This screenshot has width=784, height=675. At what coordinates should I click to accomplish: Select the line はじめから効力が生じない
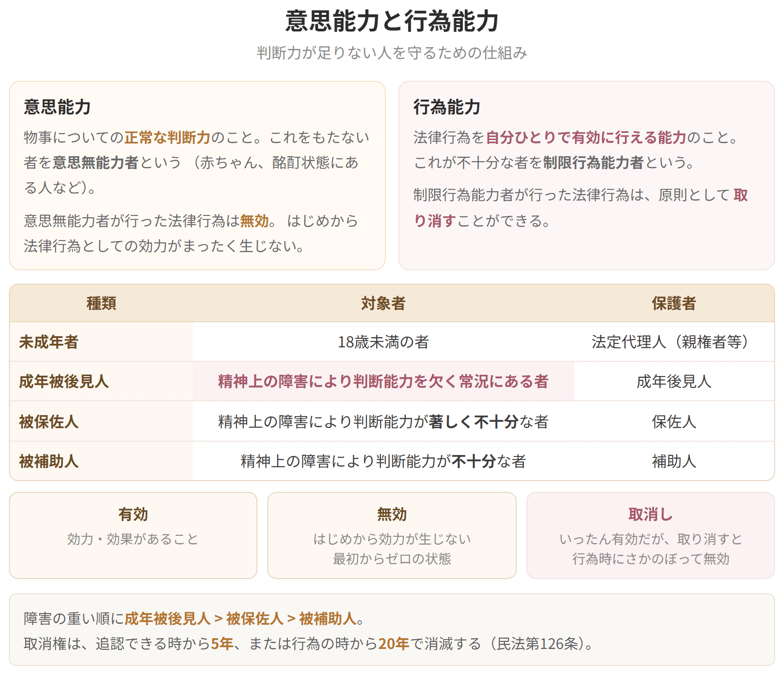[392, 539]
